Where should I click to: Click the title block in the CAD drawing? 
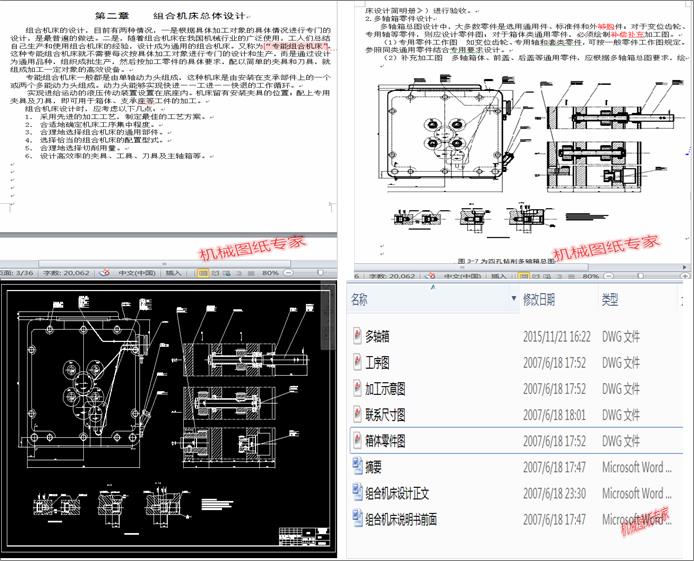[x=305, y=536]
